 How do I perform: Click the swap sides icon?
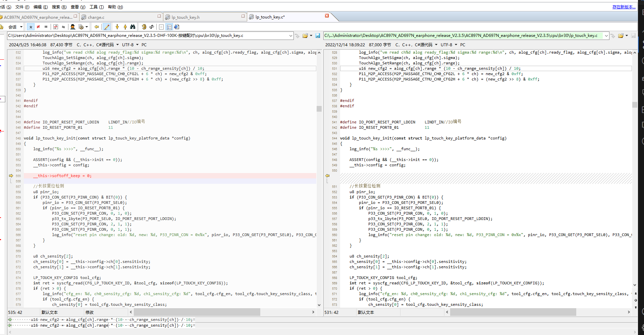pyautogui.click(x=144, y=27)
